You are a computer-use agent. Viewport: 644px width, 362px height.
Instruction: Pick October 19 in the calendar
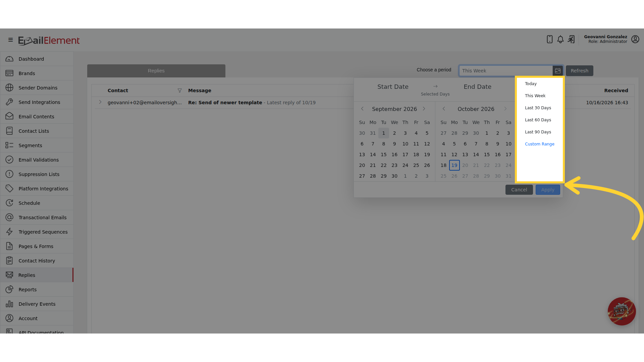[x=454, y=165]
